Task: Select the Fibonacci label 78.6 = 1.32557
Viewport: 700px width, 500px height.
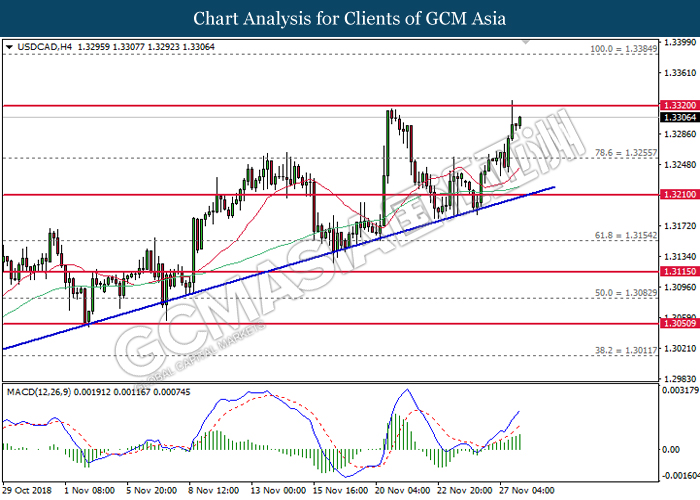Action: click(626, 153)
